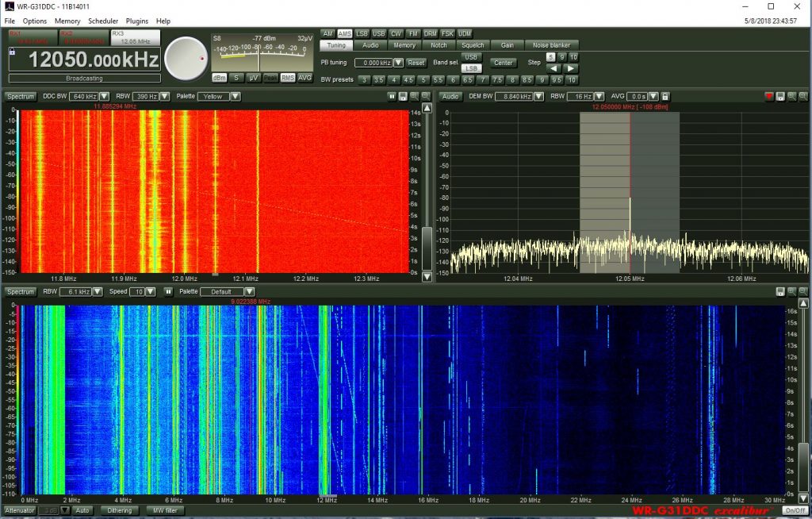Viewport: 812px width, 519px height.
Task: Open the DDC BW dropdown
Action: (104, 96)
